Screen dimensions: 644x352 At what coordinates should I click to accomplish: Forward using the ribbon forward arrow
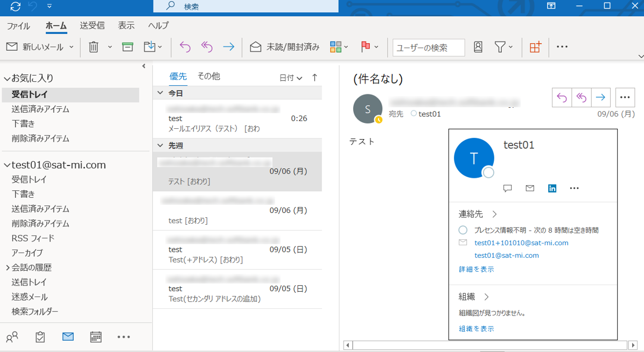click(x=229, y=47)
